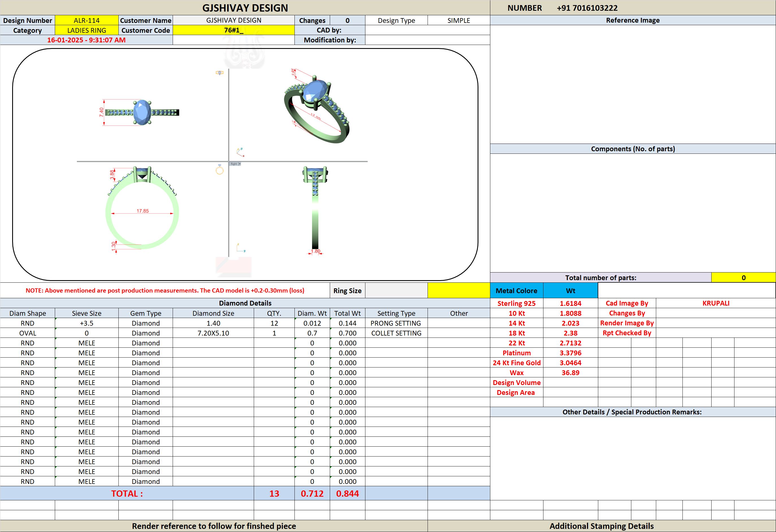Click the front-view ring wireframe icon

pos(219,170)
